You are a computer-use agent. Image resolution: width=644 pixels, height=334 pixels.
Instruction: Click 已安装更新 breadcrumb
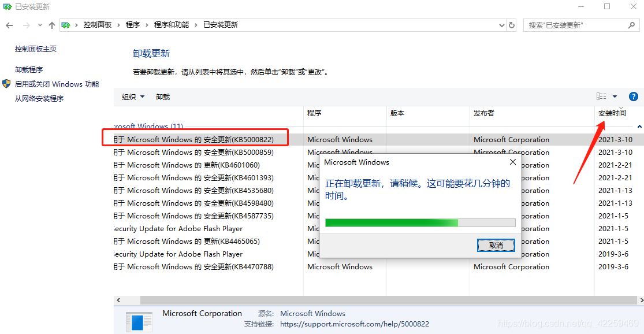[x=221, y=25]
